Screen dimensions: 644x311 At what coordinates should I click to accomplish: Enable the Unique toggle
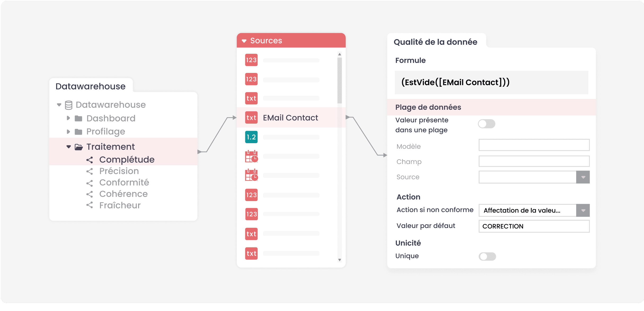pos(487,256)
